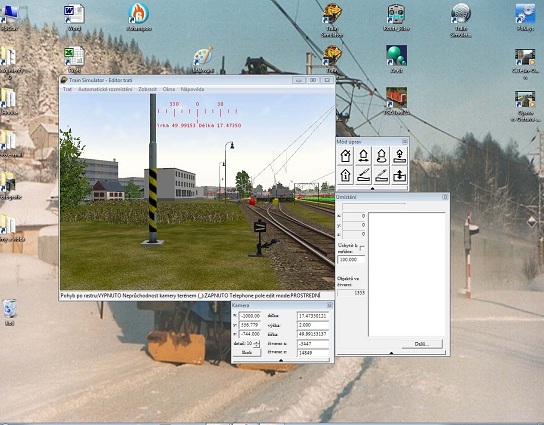Screen dimensions: 544x425
Task: Pick the rotate-object mode icon
Action: click(x=381, y=156)
